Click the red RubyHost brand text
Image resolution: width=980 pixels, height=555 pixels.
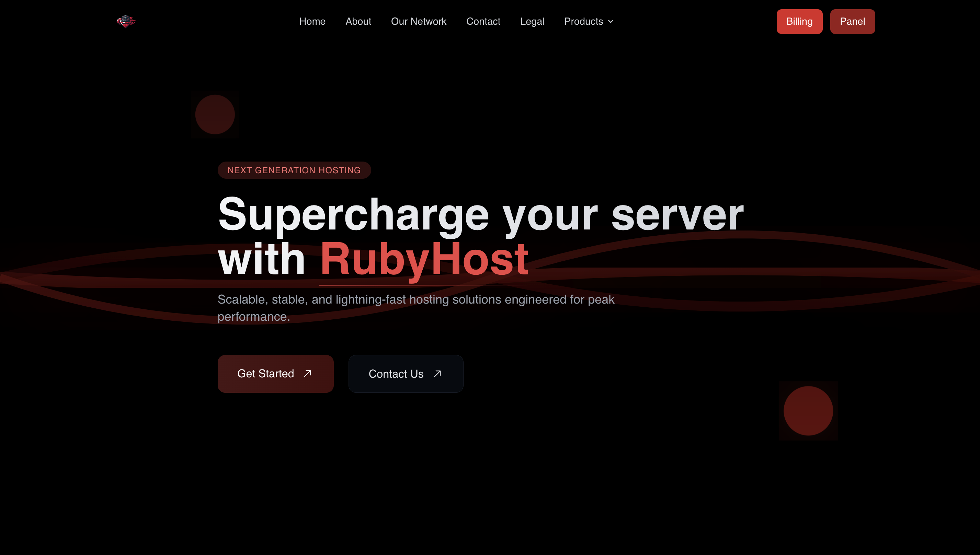(x=424, y=259)
